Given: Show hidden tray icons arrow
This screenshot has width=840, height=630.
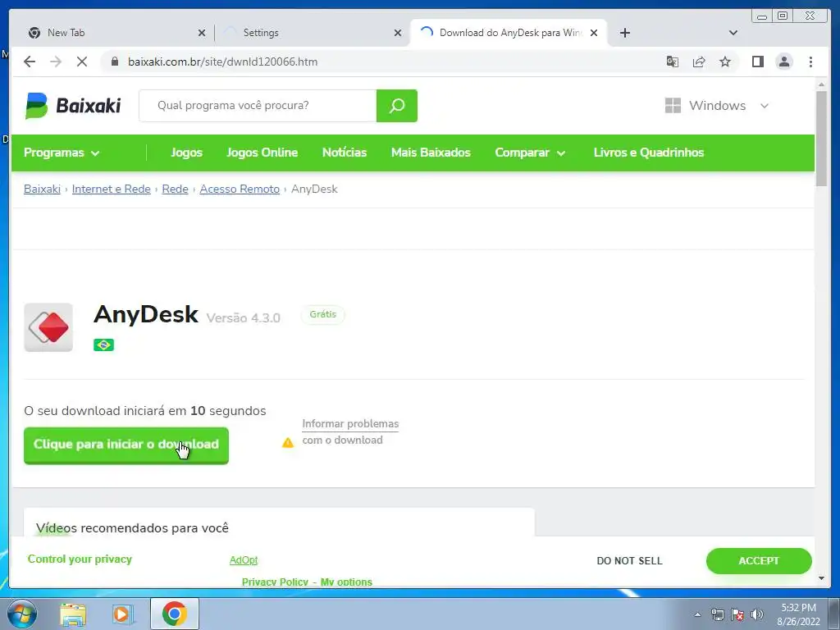Looking at the screenshot, I should click(697, 614).
